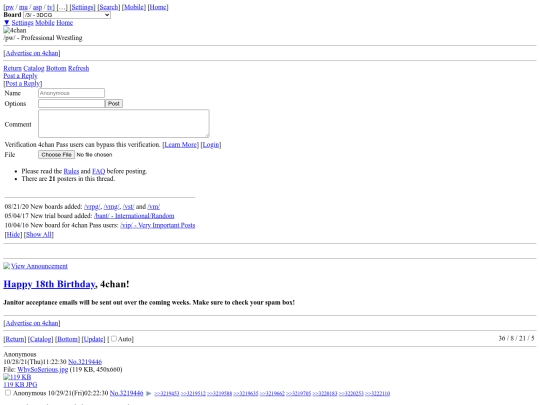The image size is (540, 405).
Task: Open the WhySoSerious.jpg file link
Action: [43, 370]
